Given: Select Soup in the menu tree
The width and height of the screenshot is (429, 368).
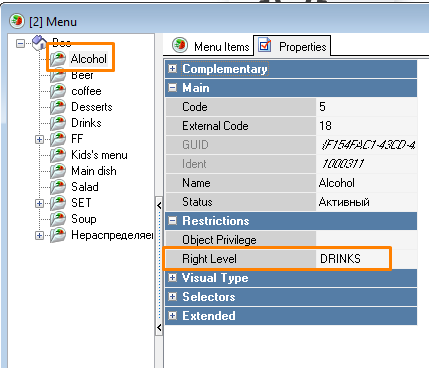Looking at the screenshot, I should (x=84, y=219).
